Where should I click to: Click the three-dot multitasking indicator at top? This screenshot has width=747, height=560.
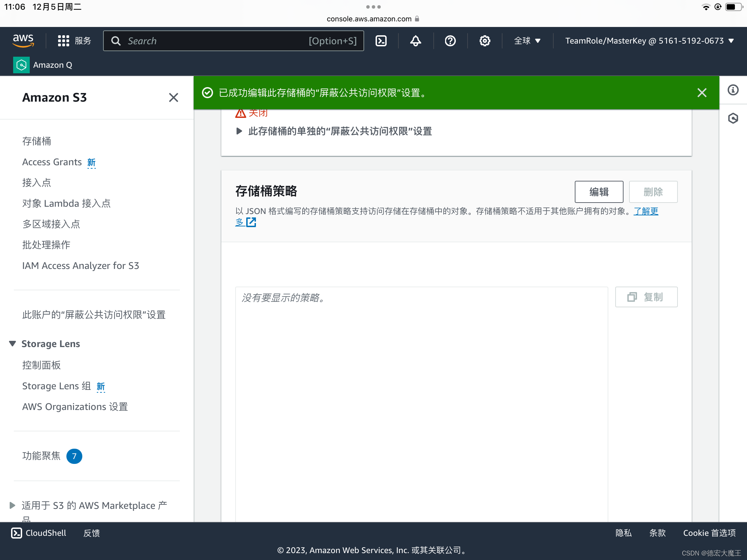coord(373,7)
